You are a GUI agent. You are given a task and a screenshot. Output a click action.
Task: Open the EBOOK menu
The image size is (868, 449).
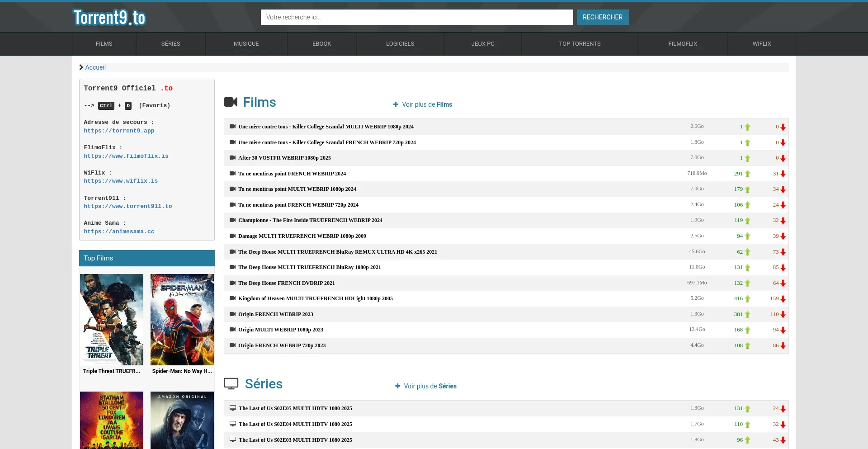tap(322, 44)
